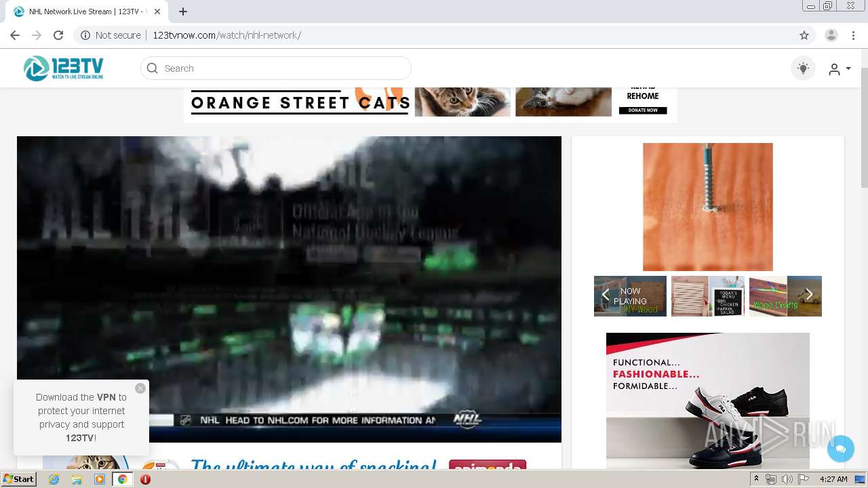Reload the current page
Viewport: 868px width, 488px height.
[x=58, y=35]
